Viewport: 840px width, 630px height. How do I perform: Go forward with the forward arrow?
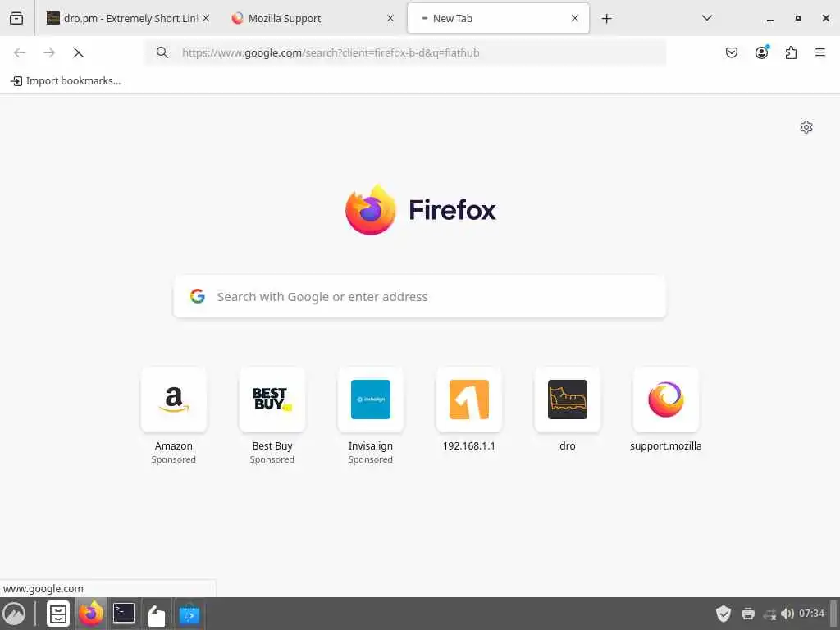(x=49, y=52)
